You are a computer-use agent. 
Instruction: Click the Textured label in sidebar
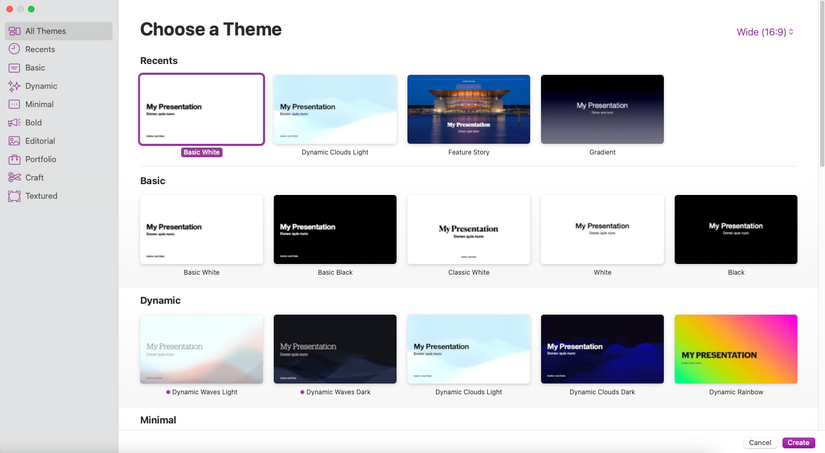[41, 196]
